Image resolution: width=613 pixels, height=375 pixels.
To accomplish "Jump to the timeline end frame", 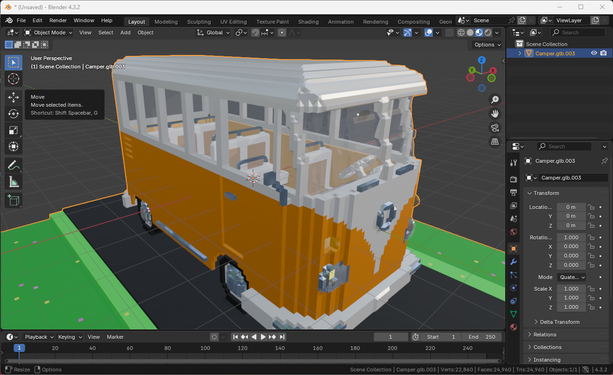I will 282,337.
